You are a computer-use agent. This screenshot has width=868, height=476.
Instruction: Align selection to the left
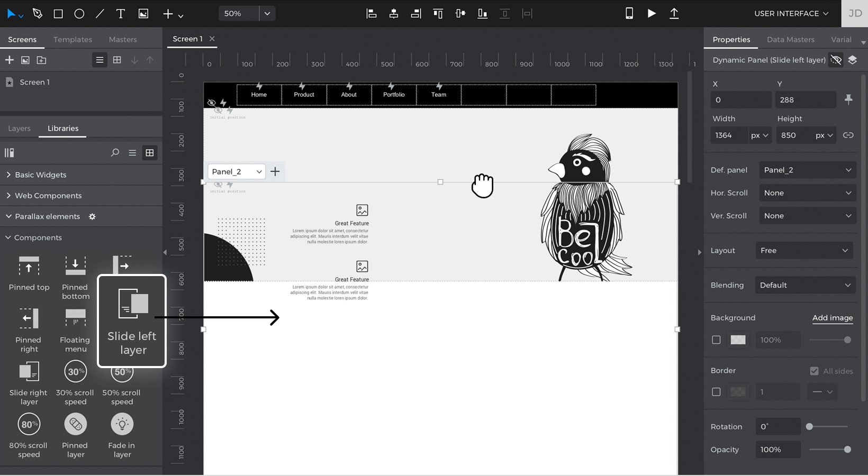pos(372,14)
